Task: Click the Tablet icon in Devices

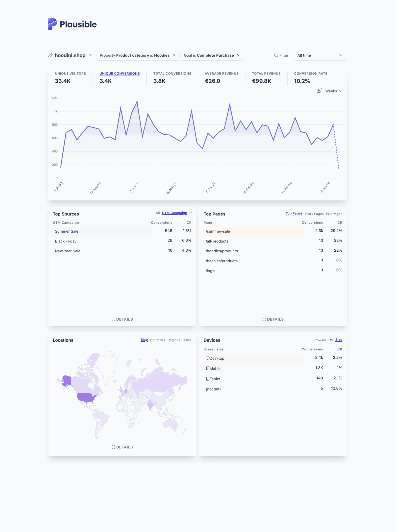Action: pyautogui.click(x=207, y=378)
